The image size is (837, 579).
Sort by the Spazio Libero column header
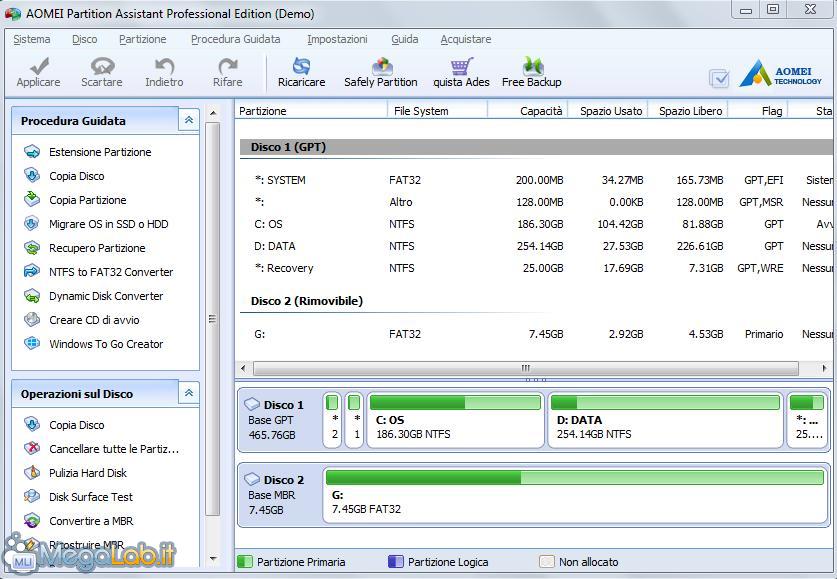coord(688,110)
